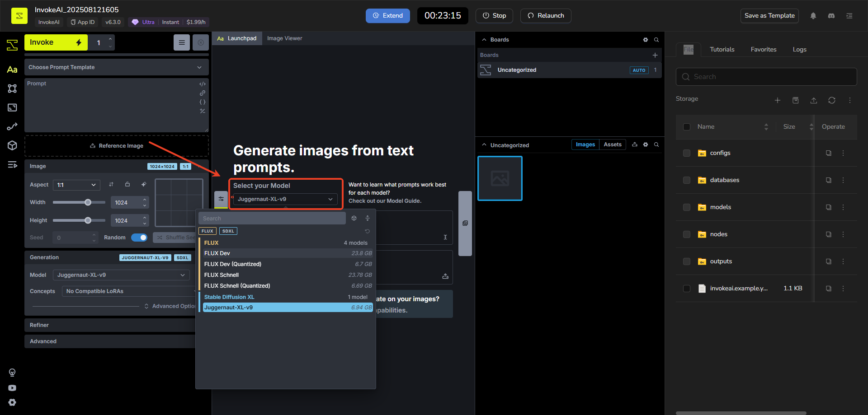The image size is (868, 415).
Task: Open more options for models folder
Action: (843, 207)
